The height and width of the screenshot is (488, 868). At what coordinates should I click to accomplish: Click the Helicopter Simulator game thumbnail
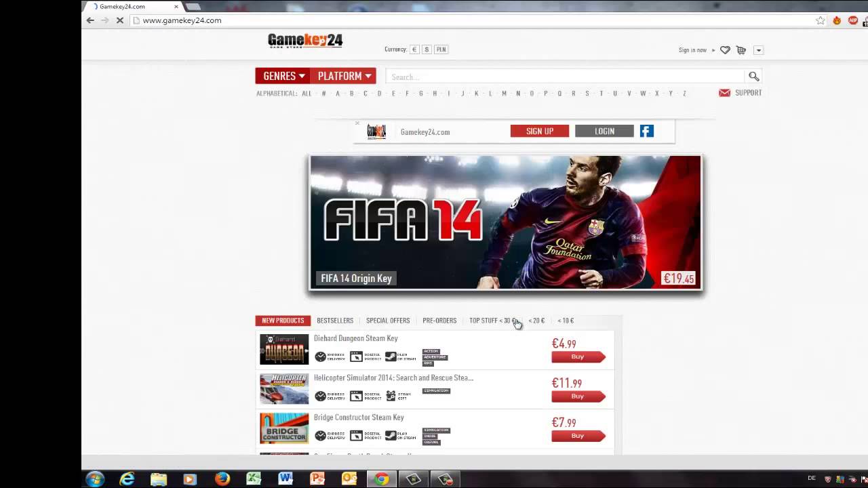(x=284, y=389)
